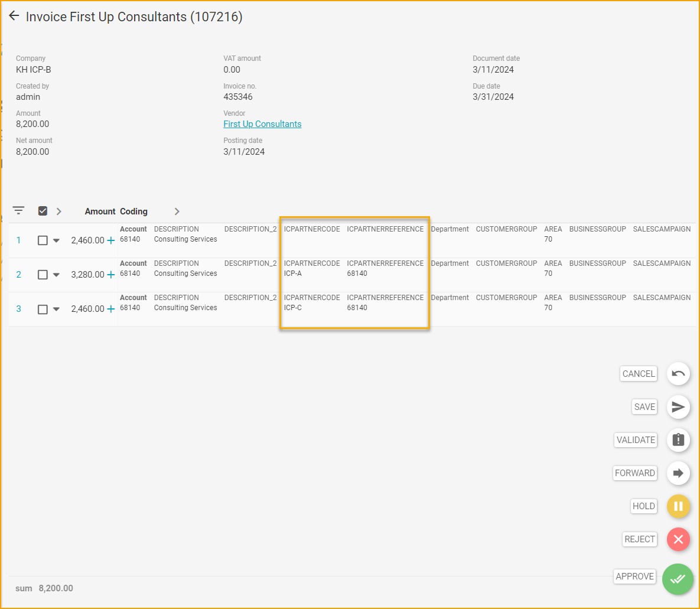
Task: Click the paper-plane Save icon
Action: tap(678, 406)
